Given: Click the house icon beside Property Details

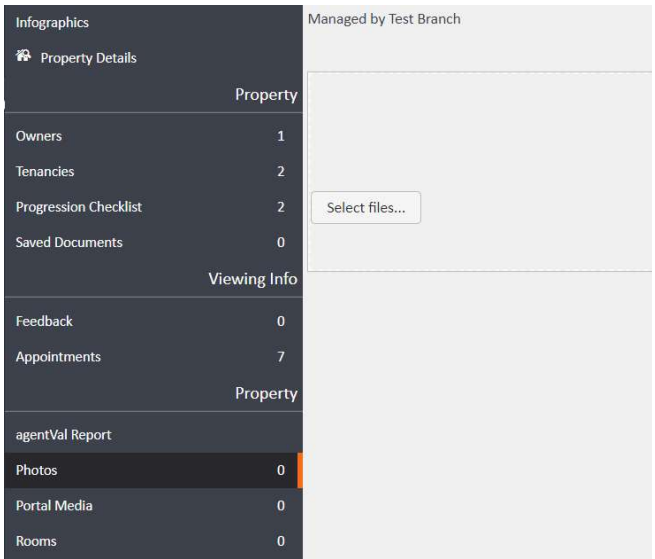Looking at the screenshot, I should tap(23, 57).
